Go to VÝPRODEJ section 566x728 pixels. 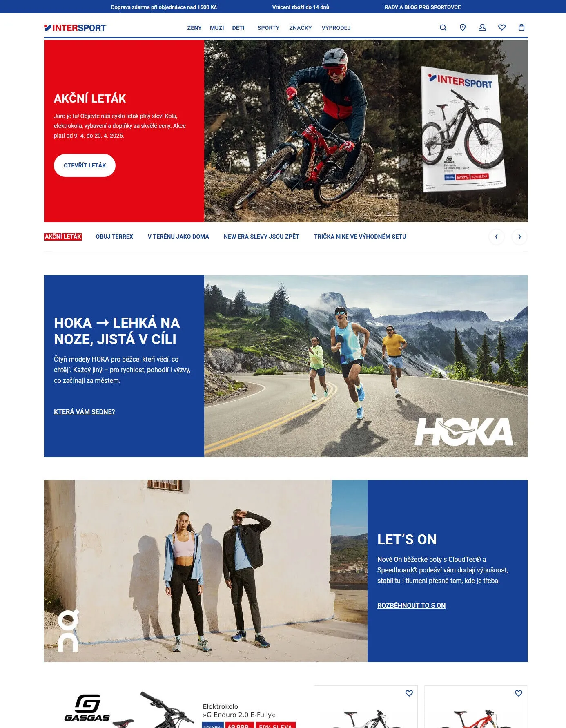[x=336, y=28]
